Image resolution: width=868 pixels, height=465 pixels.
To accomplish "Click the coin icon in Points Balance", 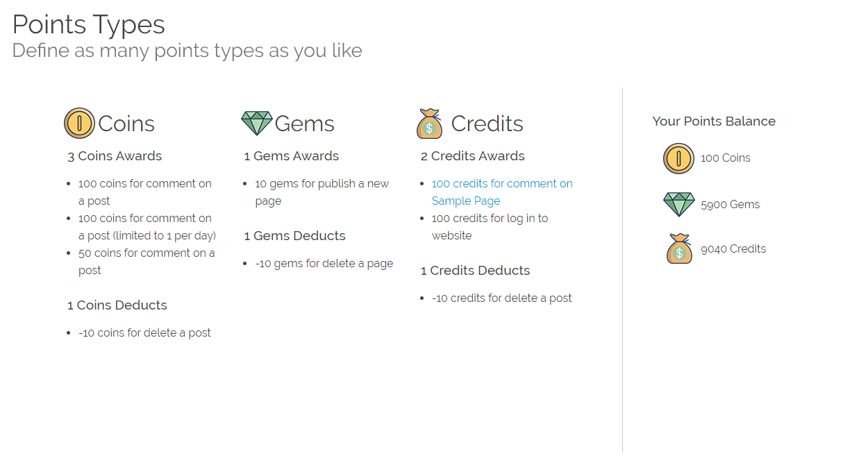I will click(678, 158).
